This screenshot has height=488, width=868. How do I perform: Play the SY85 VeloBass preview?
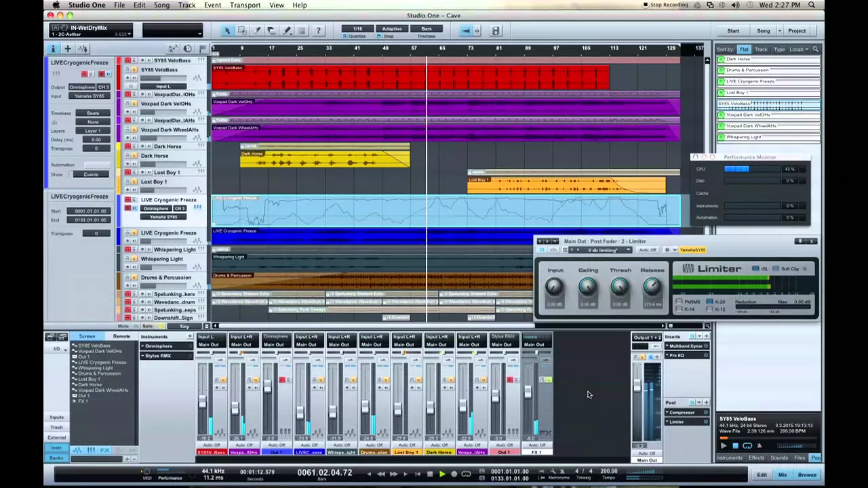click(x=723, y=446)
